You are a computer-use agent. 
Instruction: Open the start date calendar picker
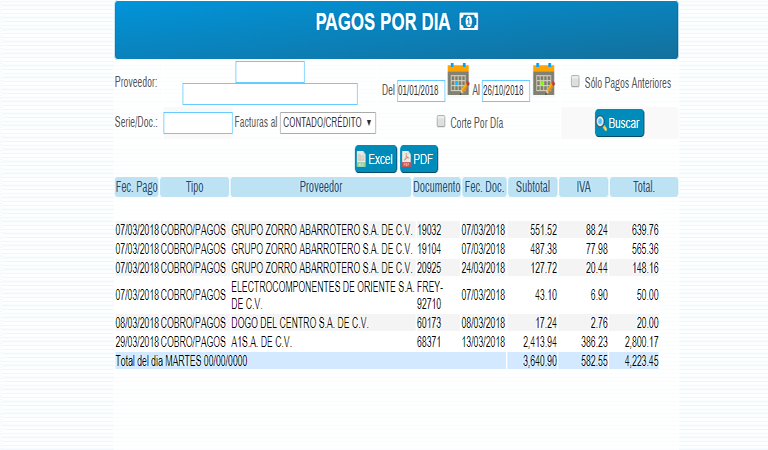click(x=458, y=78)
